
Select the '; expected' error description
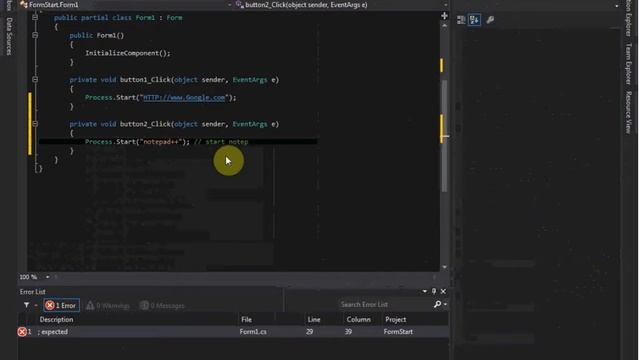coord(53,332)
